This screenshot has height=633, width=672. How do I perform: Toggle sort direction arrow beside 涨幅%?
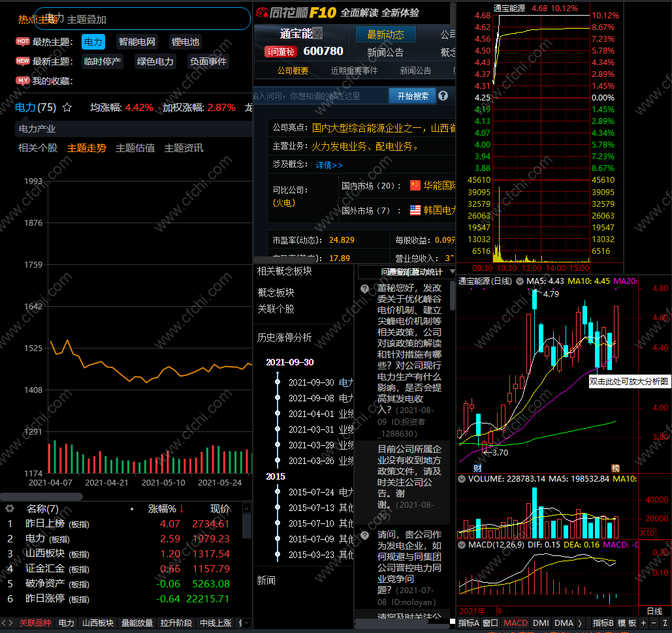pos(182,508)
